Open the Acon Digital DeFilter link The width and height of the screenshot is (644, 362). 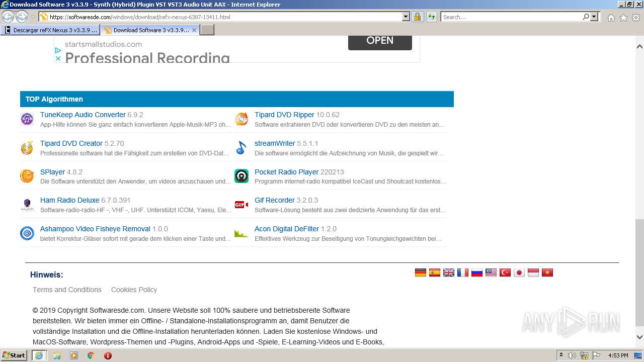(x=287, y=229)
